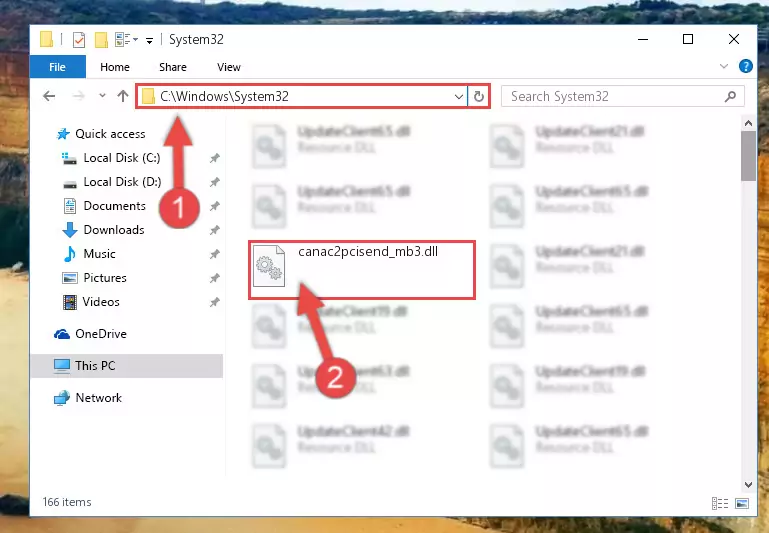Click the pin icon beside Downloads
Screen dimensions: 769x533
tap(214, 230)
